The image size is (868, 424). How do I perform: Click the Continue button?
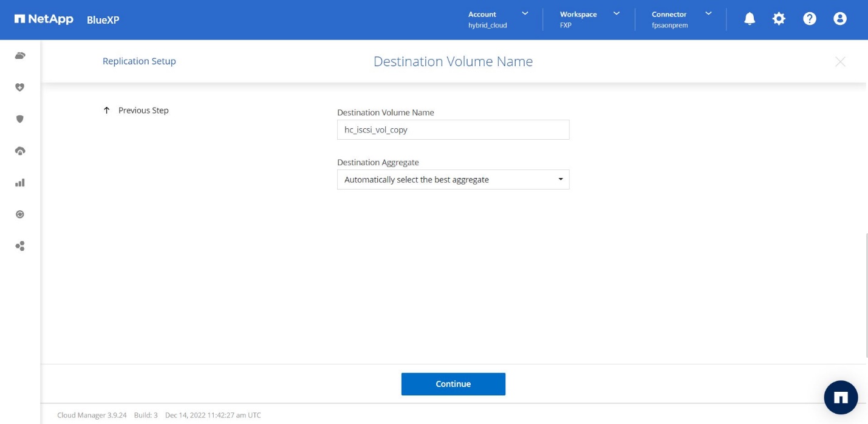click(x=453, y=384)
